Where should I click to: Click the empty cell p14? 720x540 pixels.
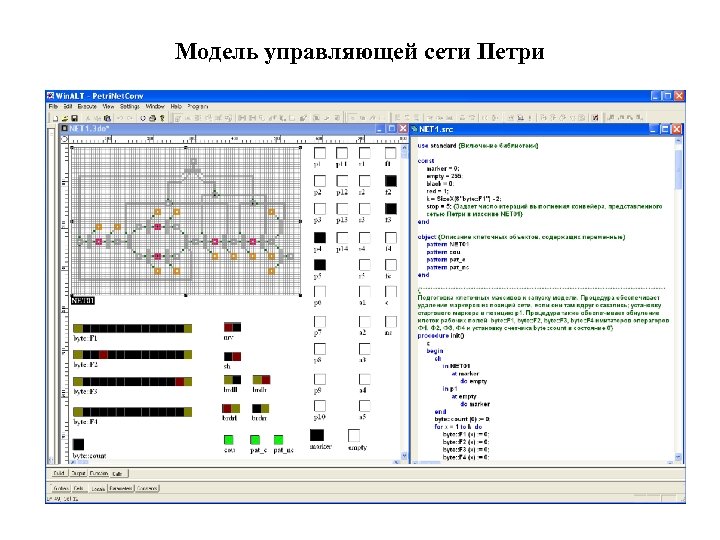[342, 237]
